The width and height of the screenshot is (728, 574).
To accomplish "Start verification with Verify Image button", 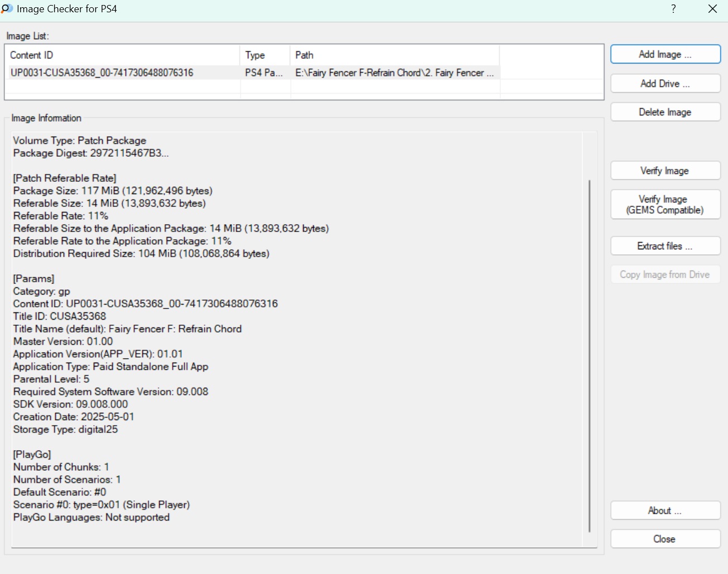I will click(665, 171).
